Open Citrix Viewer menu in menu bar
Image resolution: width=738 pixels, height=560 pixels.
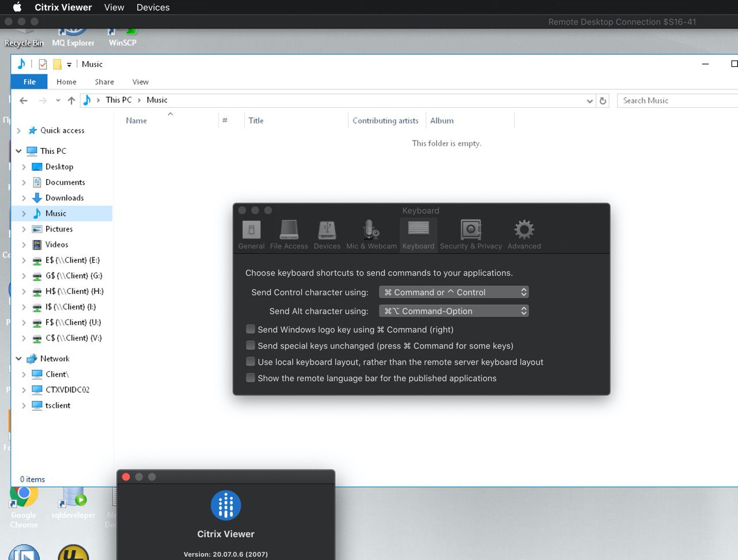point(63,7)
